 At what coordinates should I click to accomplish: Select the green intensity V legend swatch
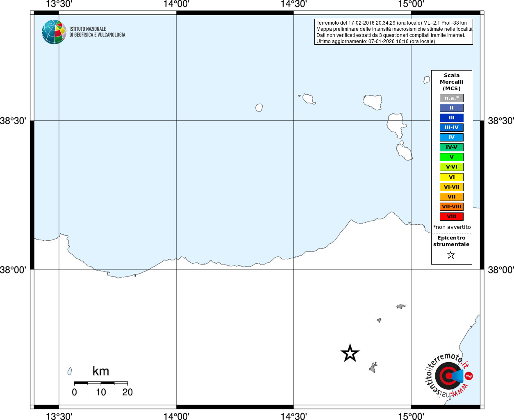pos(452,157)
